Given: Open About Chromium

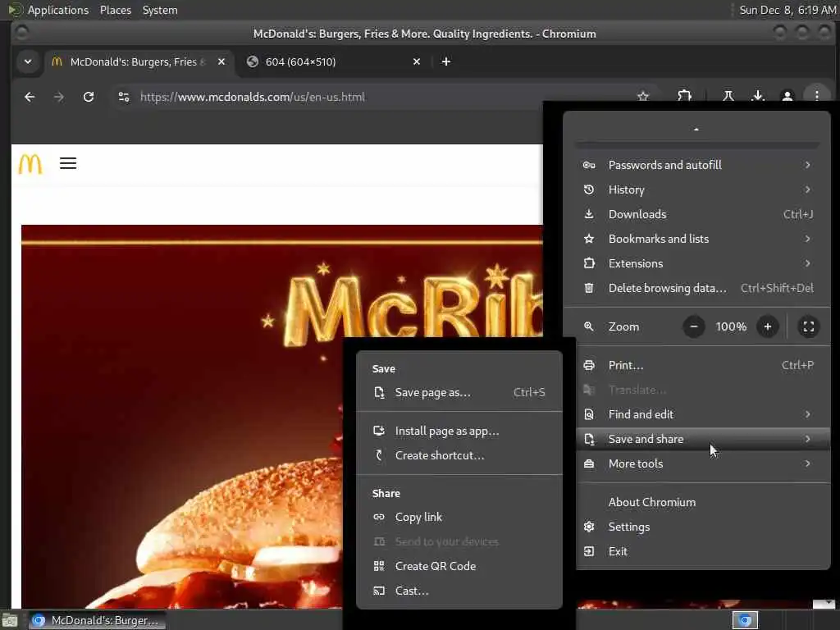Looking at the screenshot, I should [703, 503].
